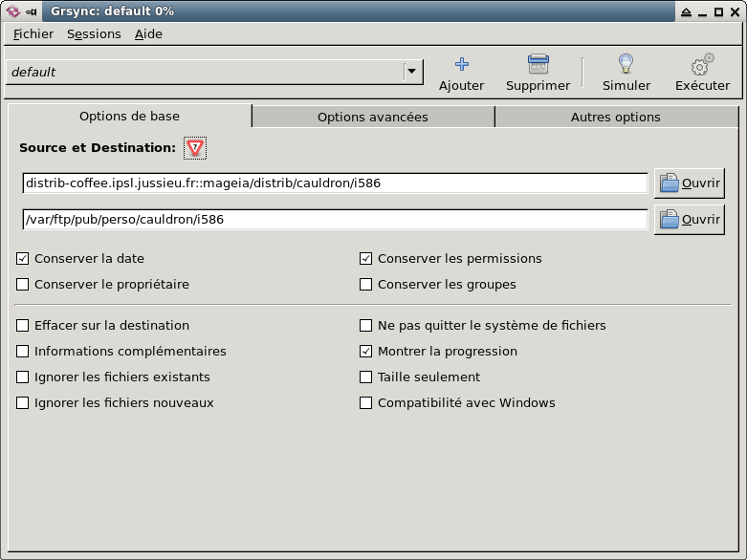This screenshot has height=560, width=747.
Task: Shade the window with the eject-style button
Action: point(686,11)
